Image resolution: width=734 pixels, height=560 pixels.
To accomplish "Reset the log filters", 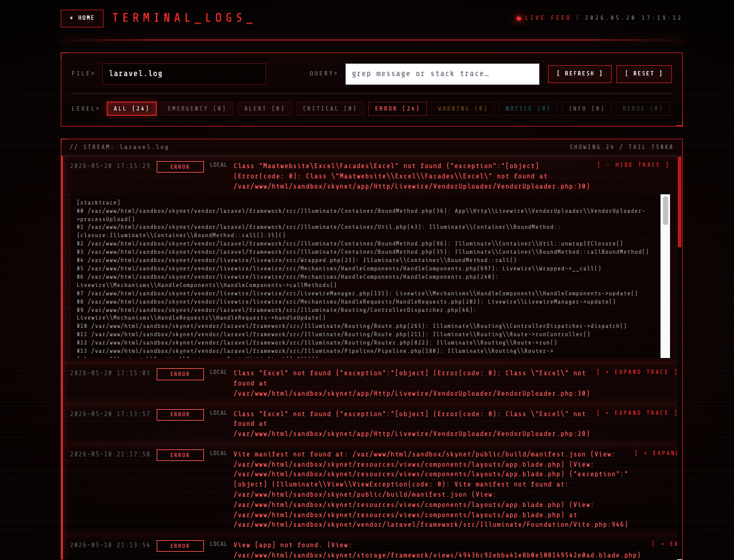I will (x=644, y=74).
